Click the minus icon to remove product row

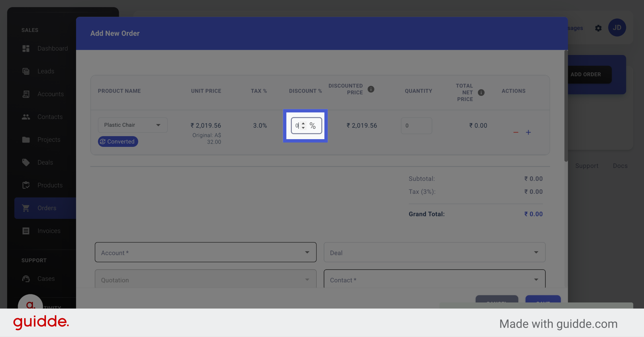[516, 132]
